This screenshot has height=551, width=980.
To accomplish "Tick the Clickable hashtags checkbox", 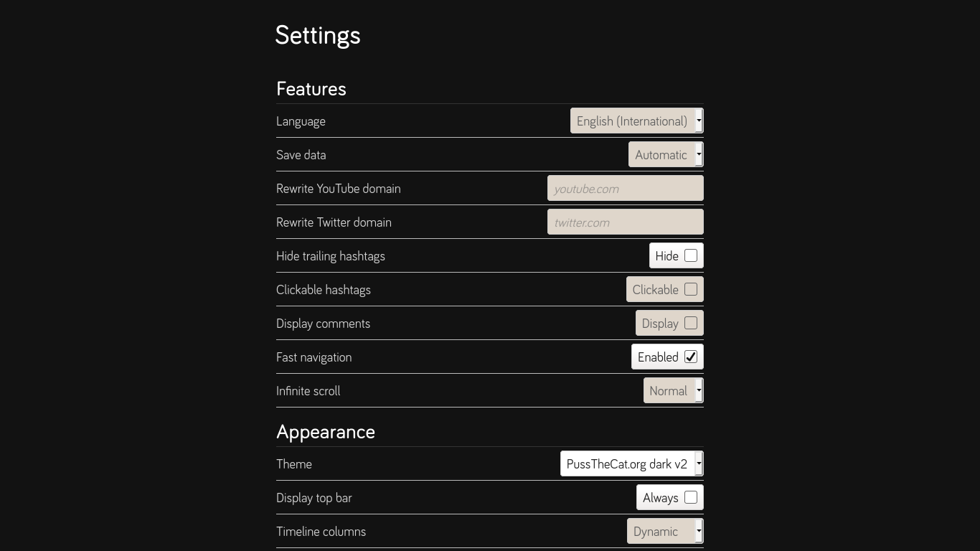I will pos(691,289).
